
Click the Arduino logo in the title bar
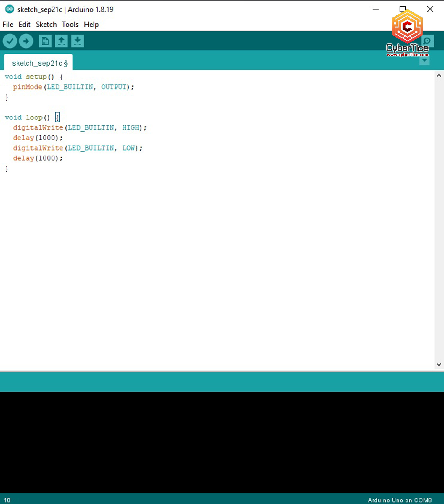coord(9,9)
